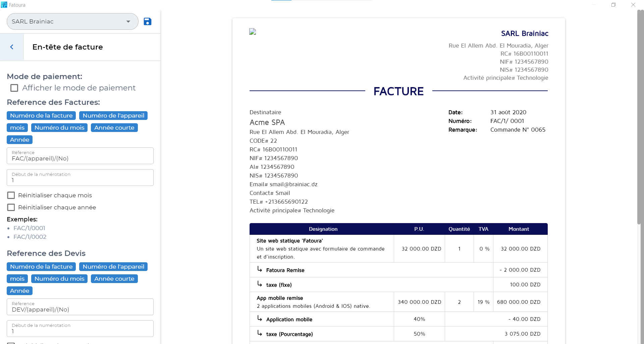Viewport: 644px width, 344px height.
Task: Add Année tag under Reference des Devis
Action: tap(19, 291)
